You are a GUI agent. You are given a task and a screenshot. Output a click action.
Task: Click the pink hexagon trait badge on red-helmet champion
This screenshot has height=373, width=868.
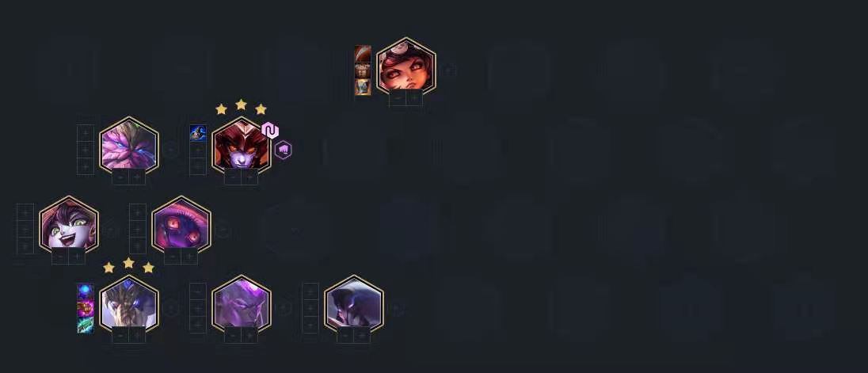(269, 131)
